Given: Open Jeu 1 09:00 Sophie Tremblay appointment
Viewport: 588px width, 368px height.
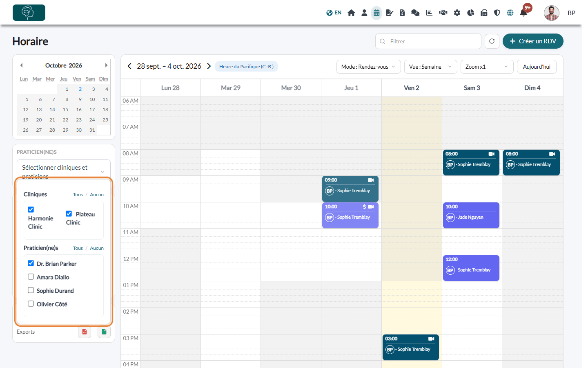Looking at the screenshot, I should 350,188.
